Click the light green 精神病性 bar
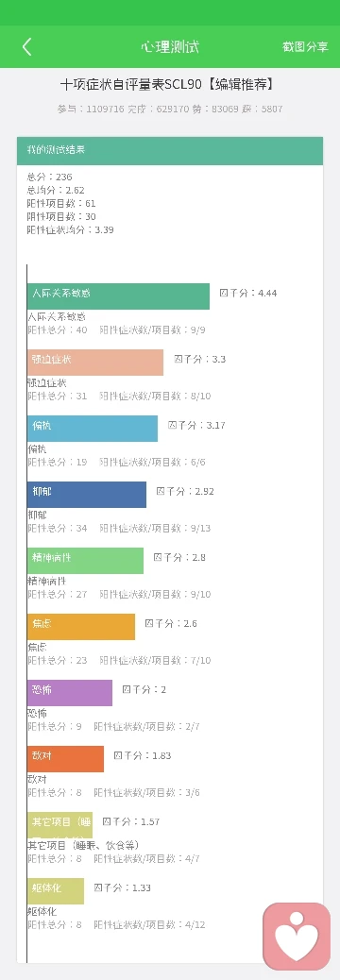 coord(85,561)
